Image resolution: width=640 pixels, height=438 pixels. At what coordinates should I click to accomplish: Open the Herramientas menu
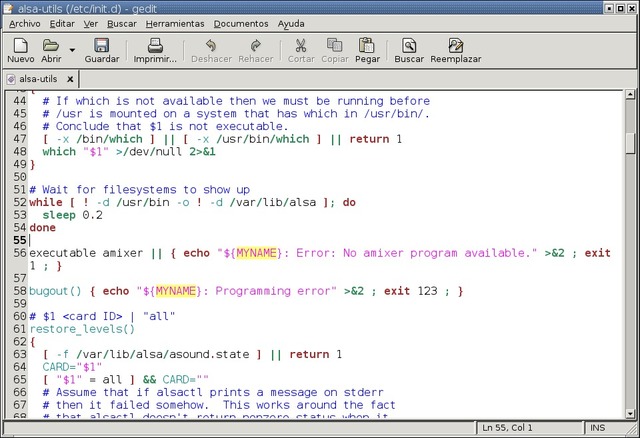[x=175, y=24]
